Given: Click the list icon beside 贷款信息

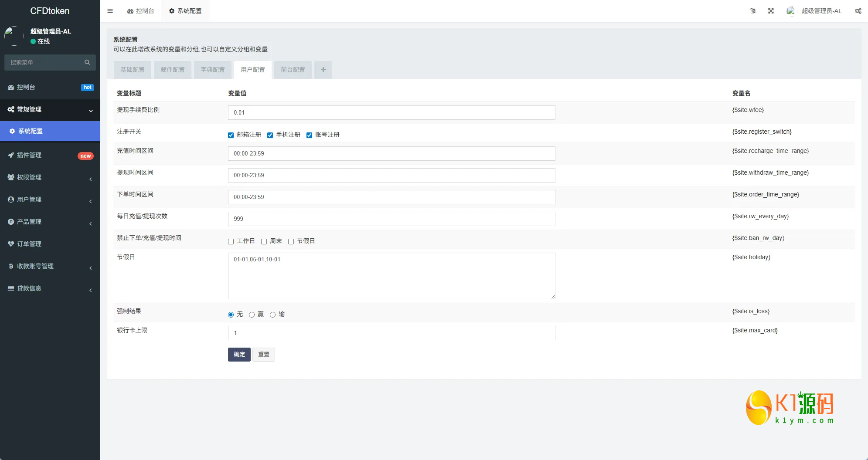Looking at the screenshot, I should click(x=11, y=288).
